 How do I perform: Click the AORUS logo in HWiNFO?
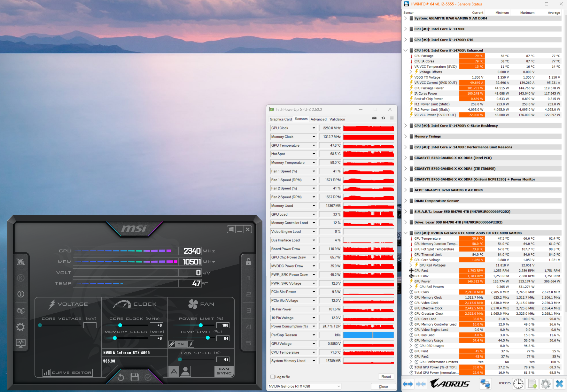[450, 383]
